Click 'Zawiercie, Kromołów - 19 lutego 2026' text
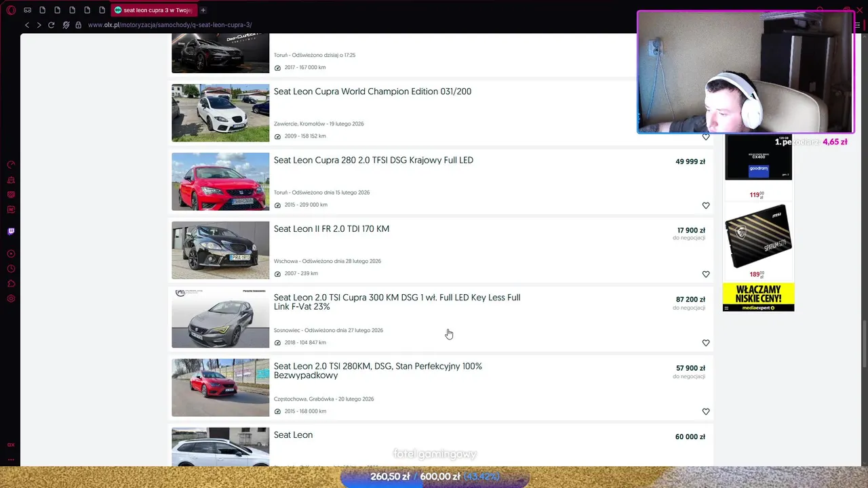This screenshot has width=868, height=488. click(319, 124)
